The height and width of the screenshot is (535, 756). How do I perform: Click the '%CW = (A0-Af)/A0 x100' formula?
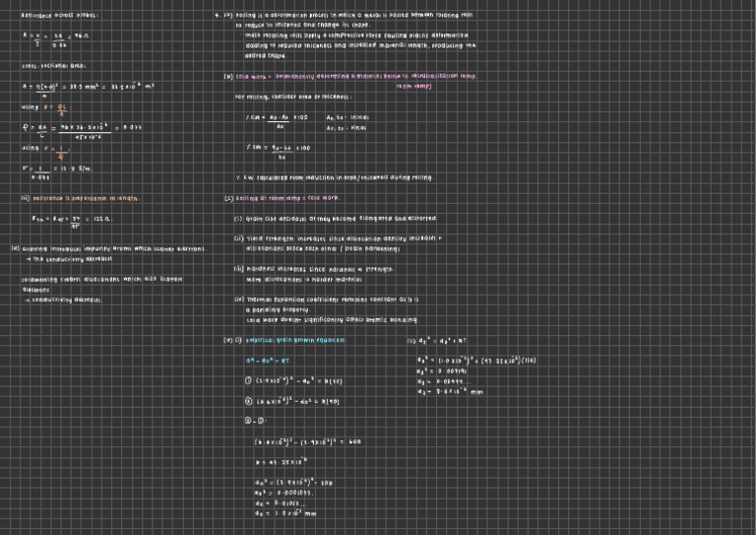point(277,121)
